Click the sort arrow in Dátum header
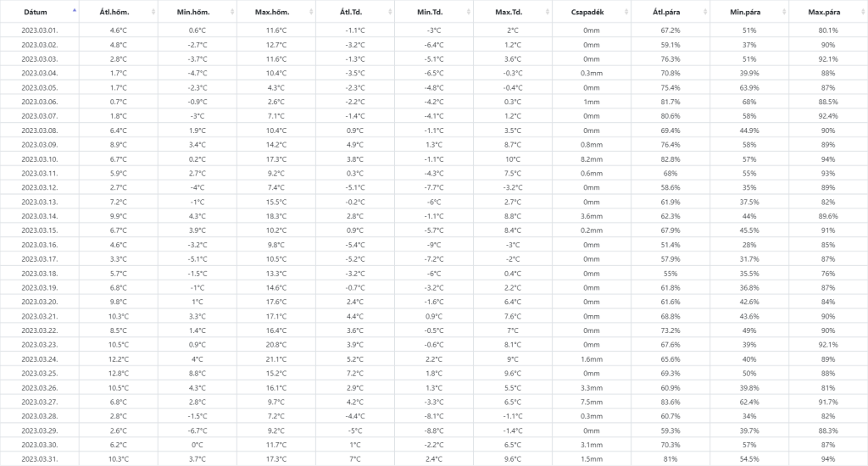Screen dimensions: 868x466 coord(75,12)
